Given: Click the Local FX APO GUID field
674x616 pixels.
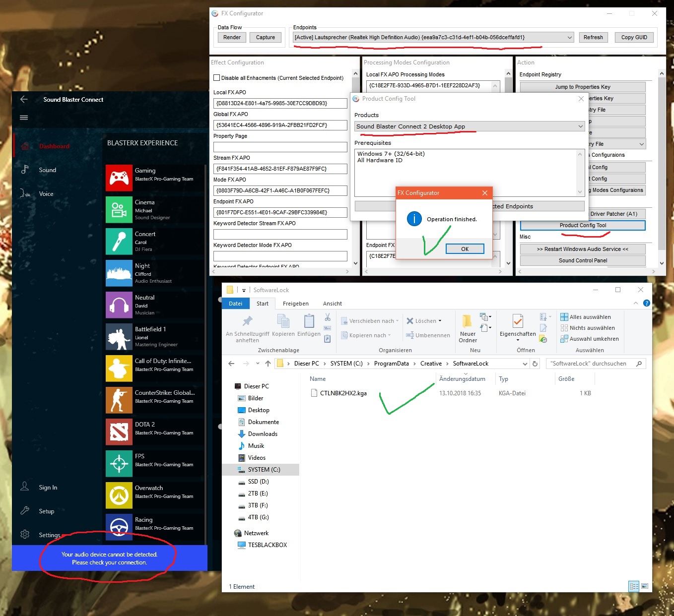Looking at the screenshot, I should [x=280, y=103].
